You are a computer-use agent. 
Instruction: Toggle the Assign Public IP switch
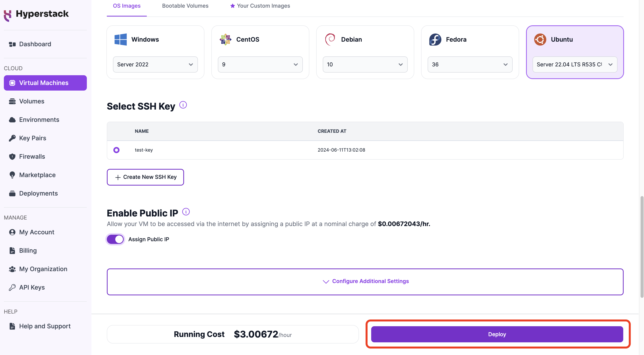tap(115, 239)
